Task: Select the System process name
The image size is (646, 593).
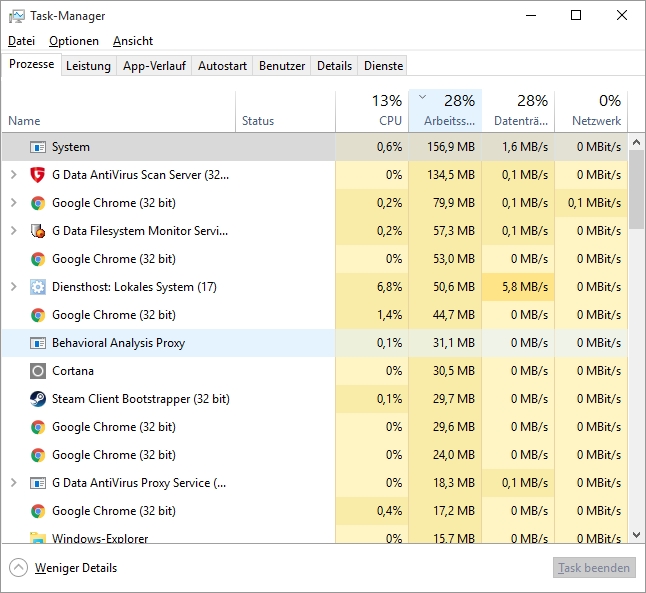Action: (x=71, y=147)
